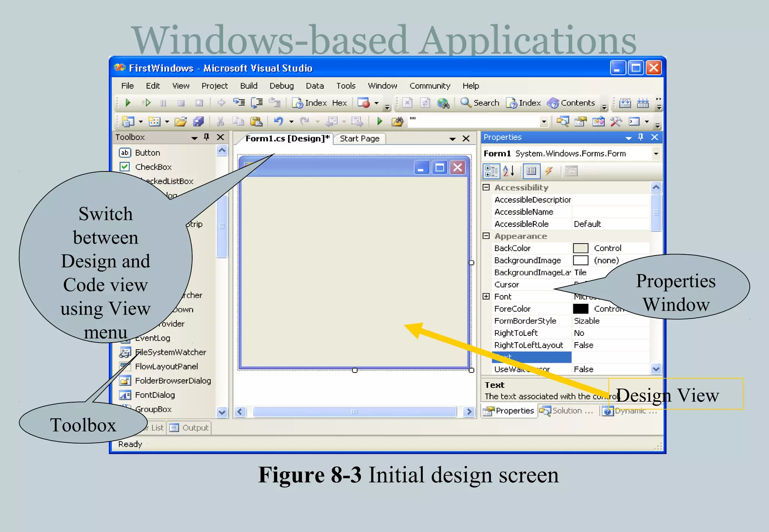Click the Open File folder icon
Screen dimensions: 769x532
click(x=181, y=121)
